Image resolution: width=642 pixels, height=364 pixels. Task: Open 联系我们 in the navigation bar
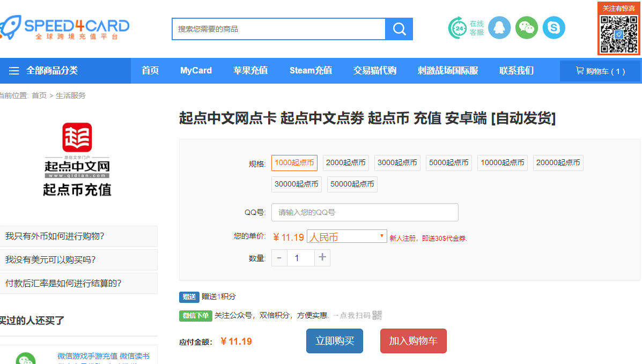point(516,70)
